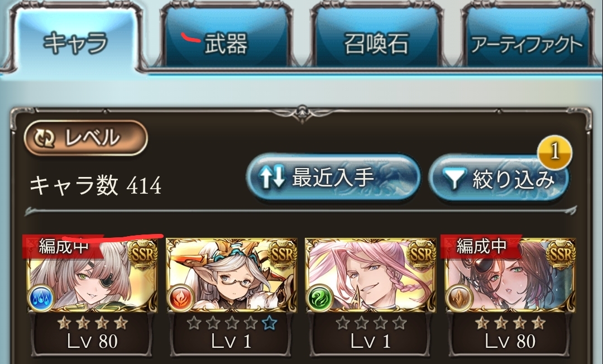Click the earth element icon on fourth character
The width and height of the screenshot is (603, 364).
coord(459,299)
